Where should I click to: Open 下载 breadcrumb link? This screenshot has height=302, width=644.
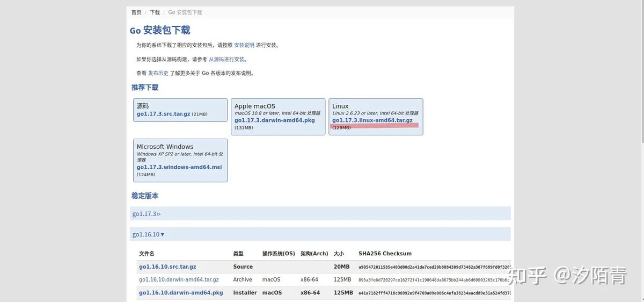click(x=155, y=12)
